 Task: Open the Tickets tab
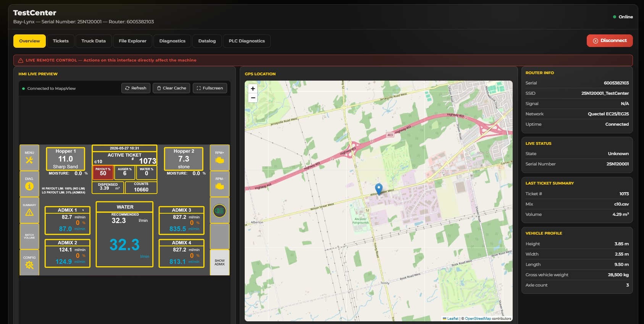point(61,41)
